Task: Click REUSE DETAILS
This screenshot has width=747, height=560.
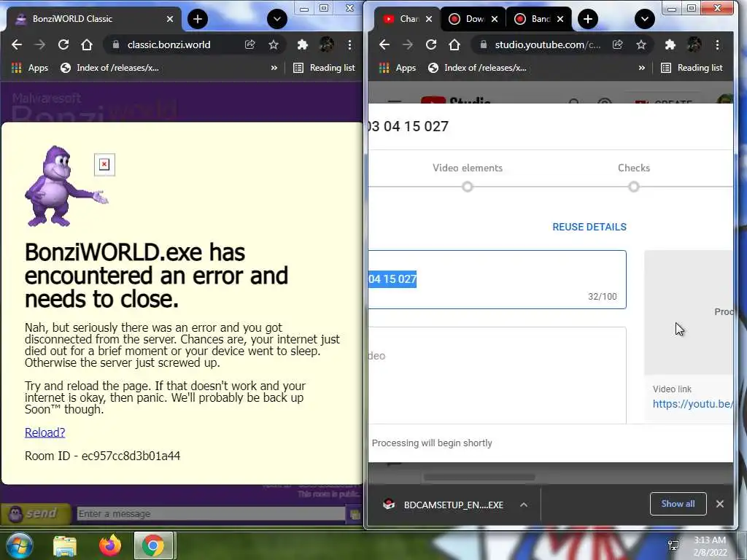Action: [589, 227]
